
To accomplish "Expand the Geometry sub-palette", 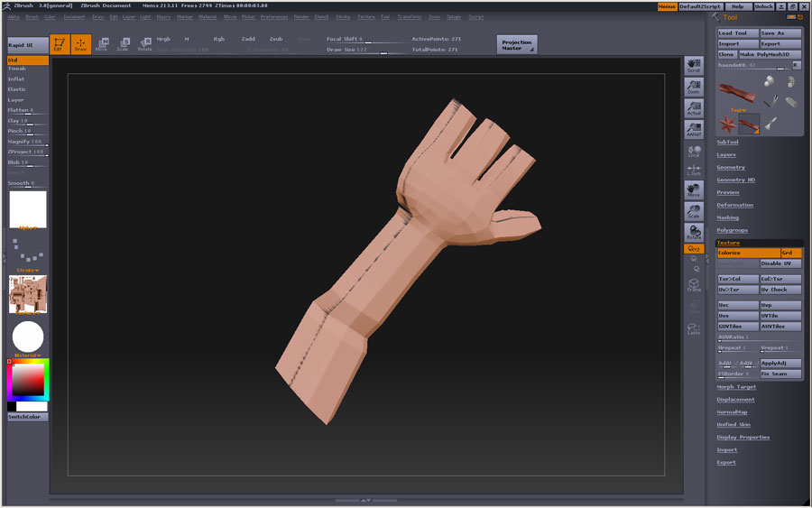I will (x=731, y=167).
